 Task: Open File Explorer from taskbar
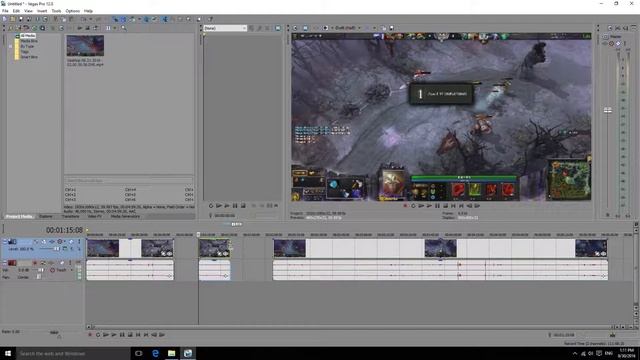coord(171,353)
